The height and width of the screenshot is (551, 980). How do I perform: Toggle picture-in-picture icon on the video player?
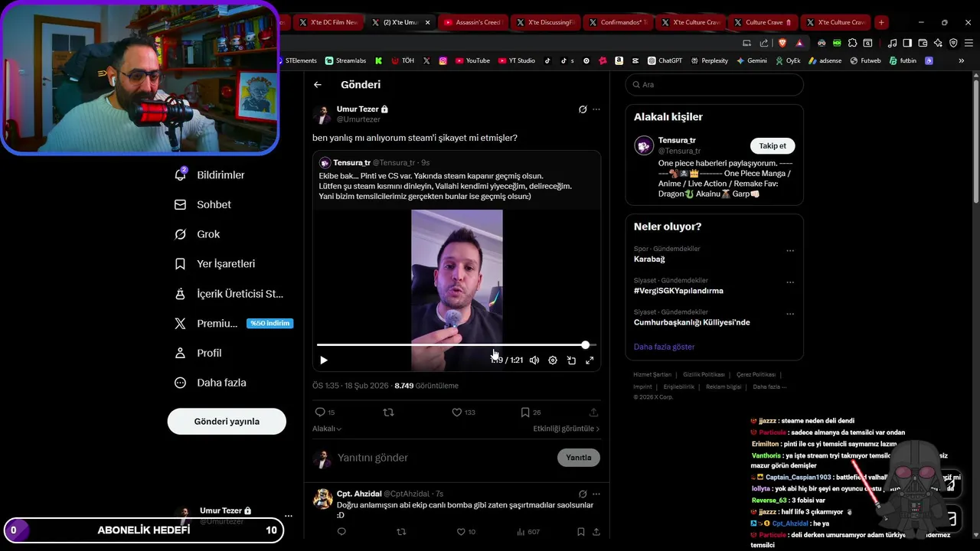point(571,360)
